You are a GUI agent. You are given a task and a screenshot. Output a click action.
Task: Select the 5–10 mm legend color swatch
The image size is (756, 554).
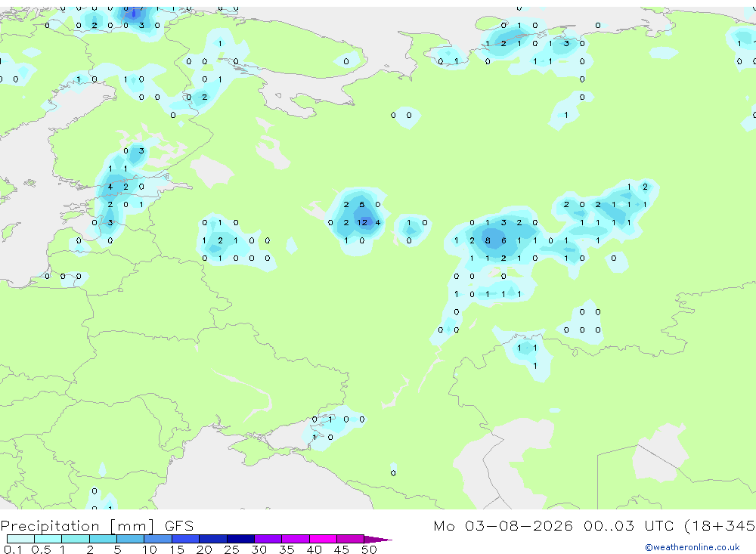click(131, 539)
